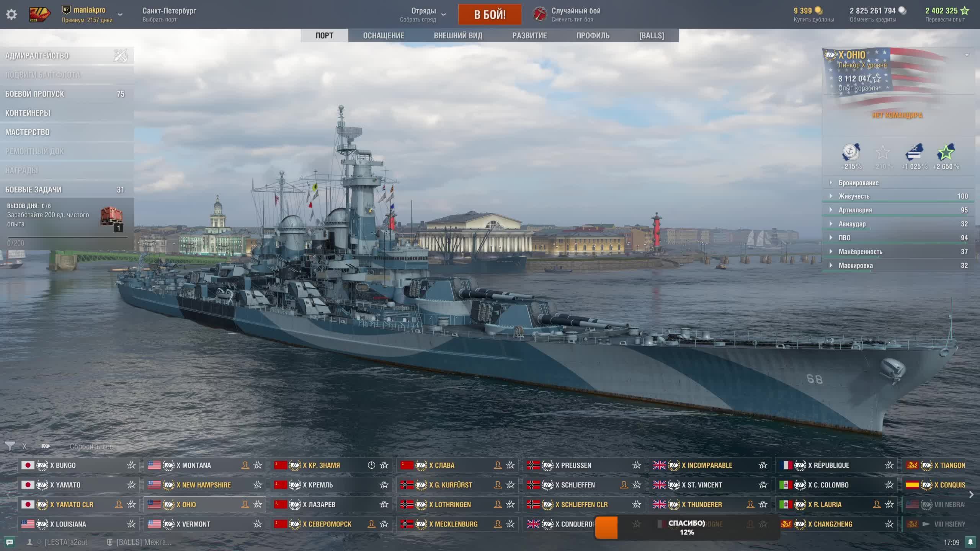Image resolution: width=980 pixels, height=551 pixels.
Task: Click the Random Battle type icon
Action: [540, 15]
